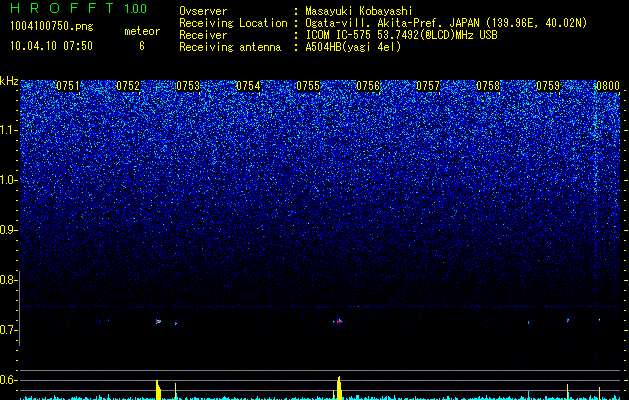The image size is (629, 400).
Task: Select the Ogata-vill. Akita-Pref. JAPAN location text
Action: pyautogui.click(x=446, y=23)
